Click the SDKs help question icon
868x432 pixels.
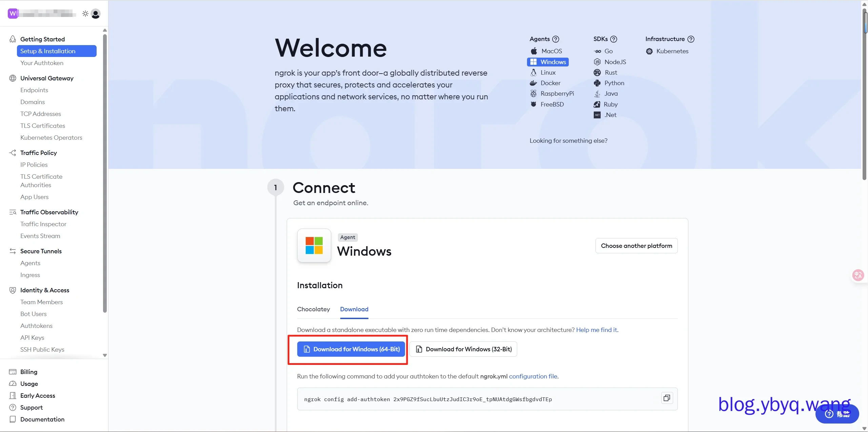tap(613, 39)
